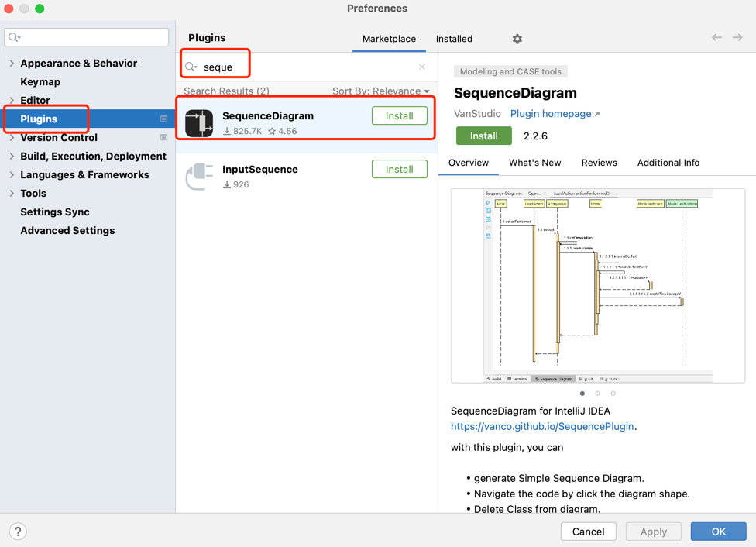
Task: Open the help question mark button
Action: 18,532
